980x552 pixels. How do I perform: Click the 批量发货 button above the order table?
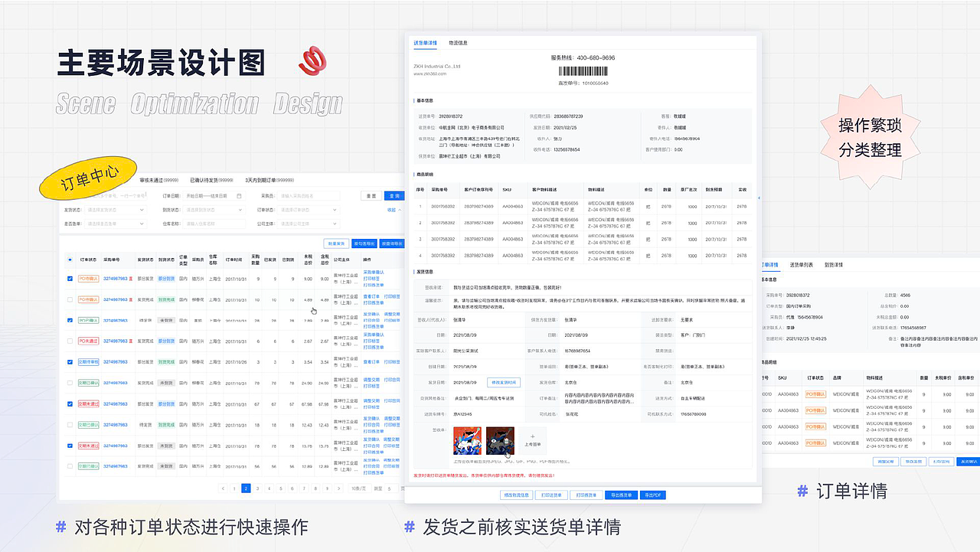pyautogui.click(x=335, y=243)
